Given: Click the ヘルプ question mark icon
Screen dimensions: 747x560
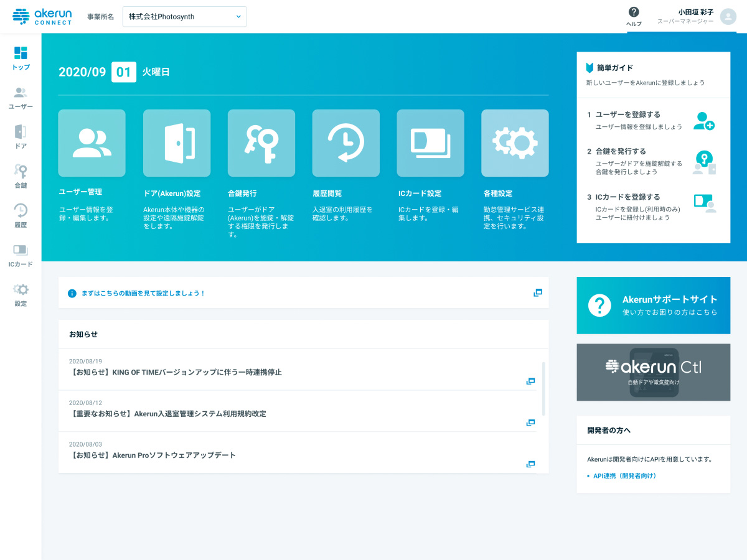Looking at the screenshot, I should coord(634,12).
